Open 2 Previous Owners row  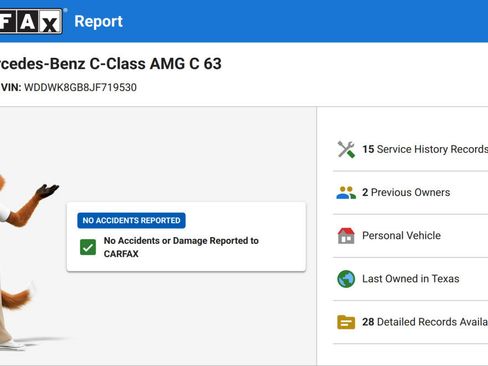tap(410, 193)
